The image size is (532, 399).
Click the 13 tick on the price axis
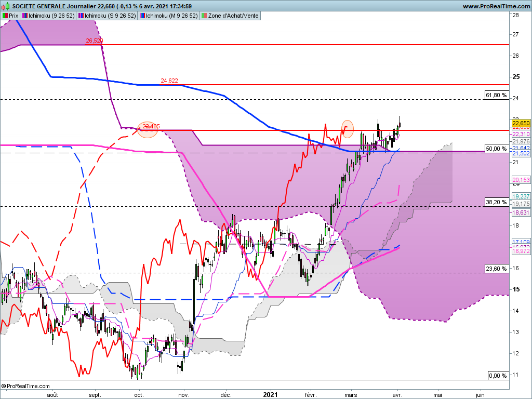516,332
